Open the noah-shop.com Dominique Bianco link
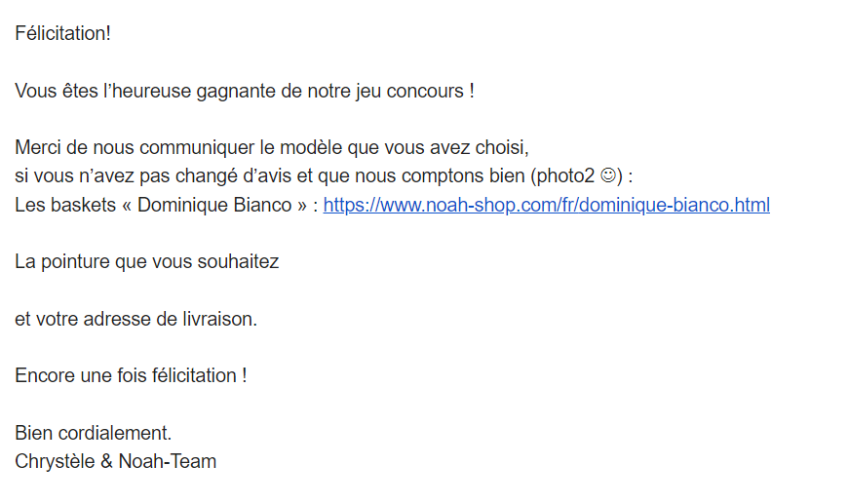 546,206
